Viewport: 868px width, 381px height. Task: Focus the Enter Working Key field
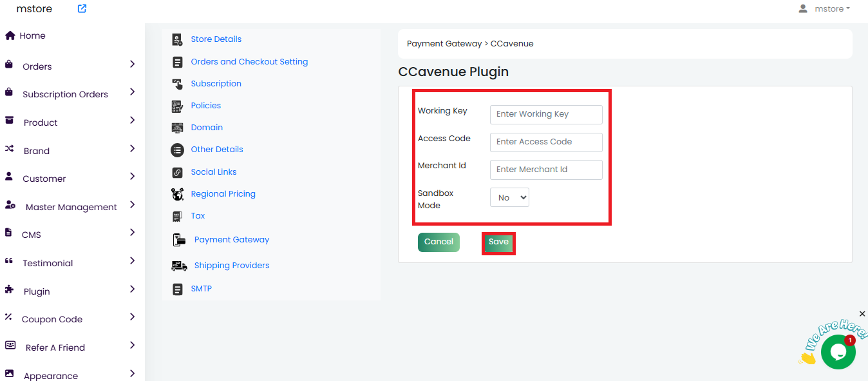[x=546, y=114]
